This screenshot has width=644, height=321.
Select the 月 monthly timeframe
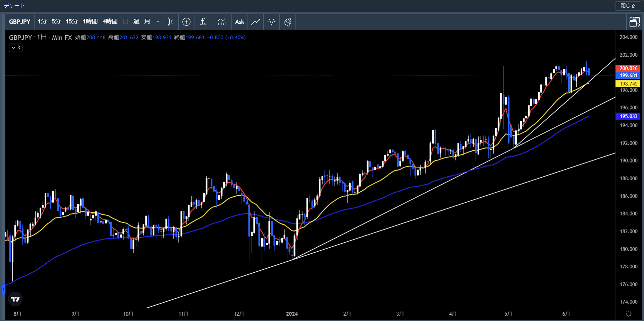point(147,21)
